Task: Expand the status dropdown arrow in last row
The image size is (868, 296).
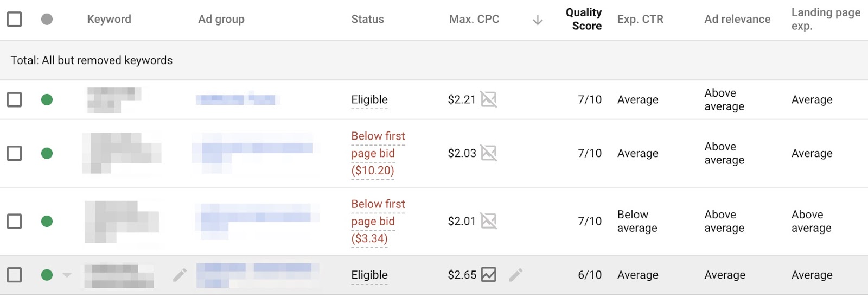Action: point(67,275)
